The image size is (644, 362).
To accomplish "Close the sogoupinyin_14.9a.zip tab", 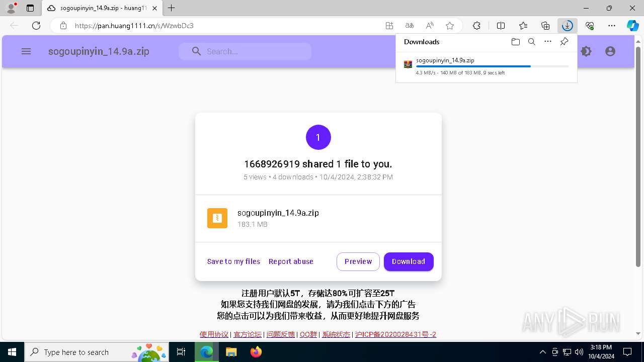I will click(155, 8).
